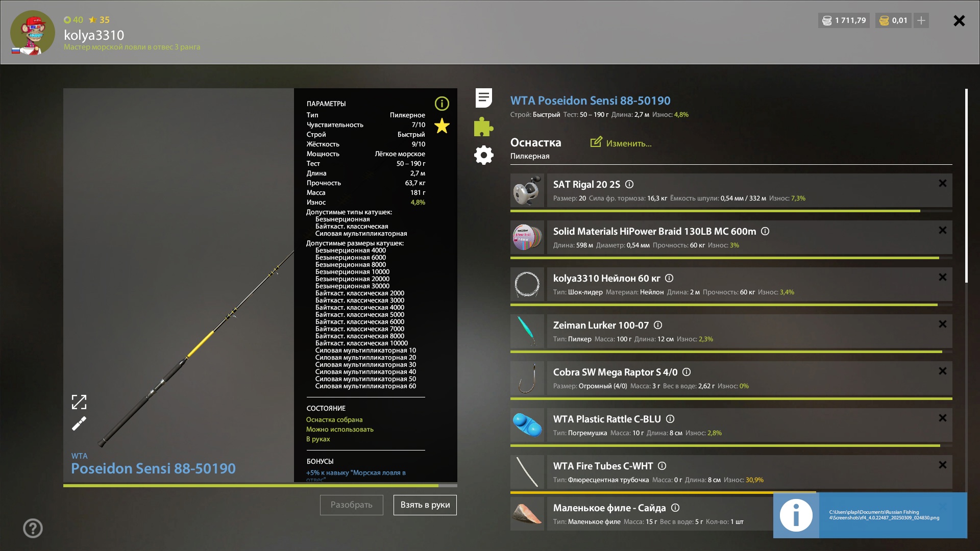Image resolution: width=980 pixels, height=551 pixels.
Task: Remove Zeiman Lurker 100-07 pilker
Action: click(942, 324)
